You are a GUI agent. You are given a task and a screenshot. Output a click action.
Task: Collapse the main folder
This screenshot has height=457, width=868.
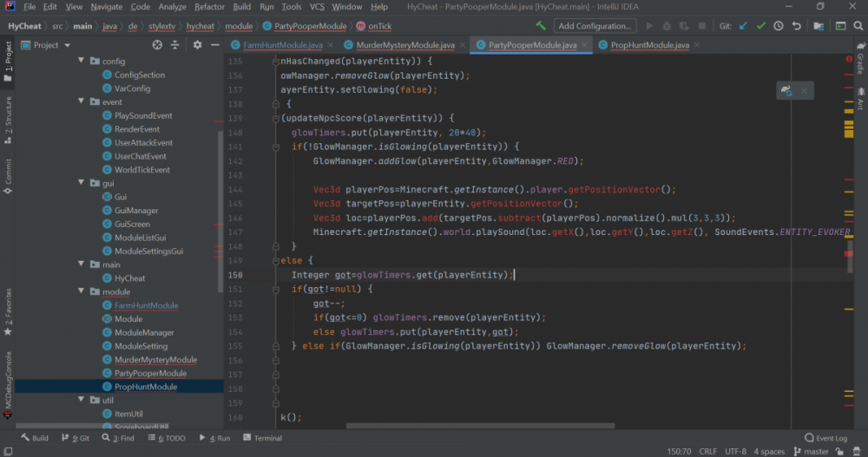[81, 264]
